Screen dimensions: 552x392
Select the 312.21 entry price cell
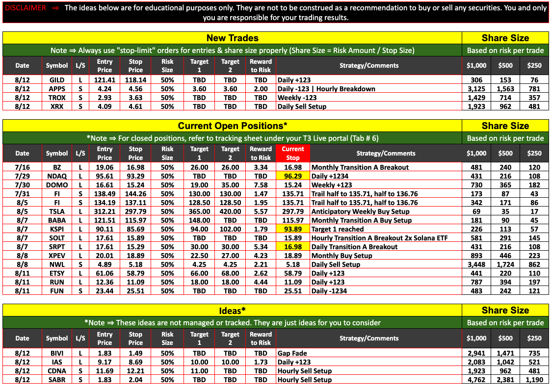tap(105, 211)
